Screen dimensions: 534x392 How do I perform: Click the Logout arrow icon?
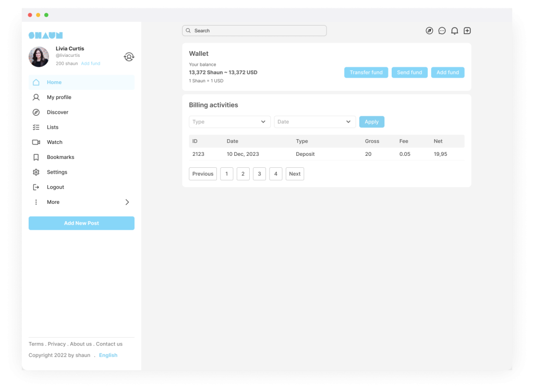pyautogui.click(x=36, y=187)
